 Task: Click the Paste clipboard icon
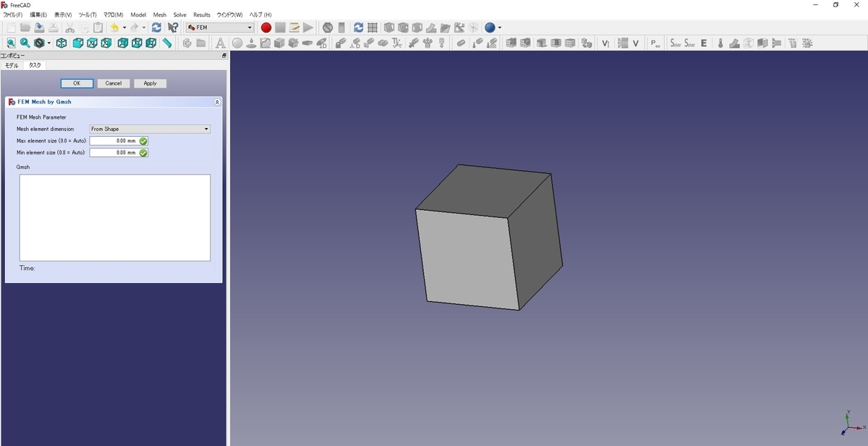coord(98,28)
